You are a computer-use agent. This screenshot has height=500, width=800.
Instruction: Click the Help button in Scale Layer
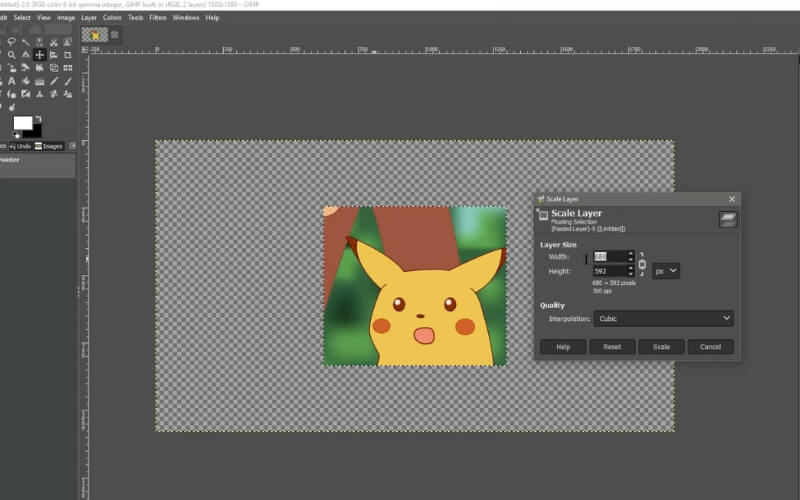pyautogui.click(x=563, y=347)
